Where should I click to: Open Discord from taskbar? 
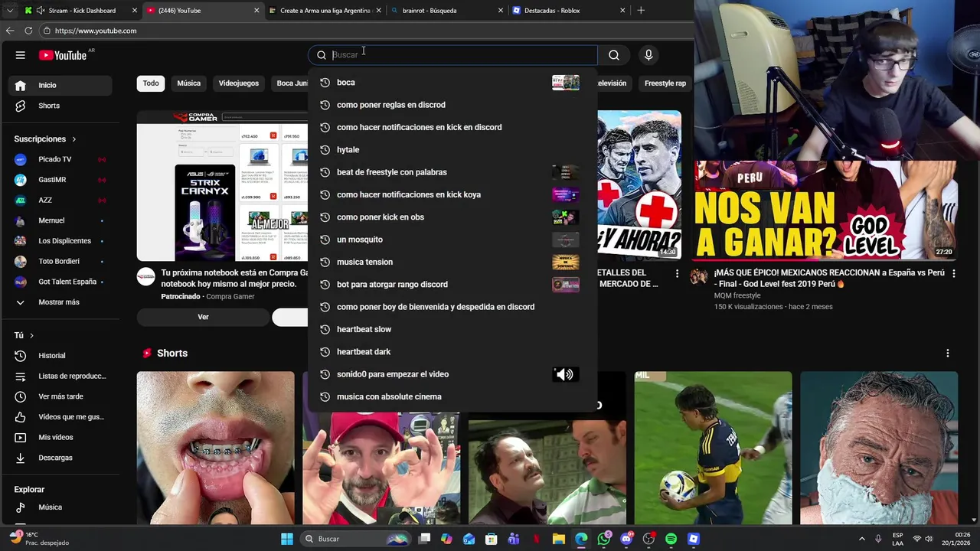(627, 539)
